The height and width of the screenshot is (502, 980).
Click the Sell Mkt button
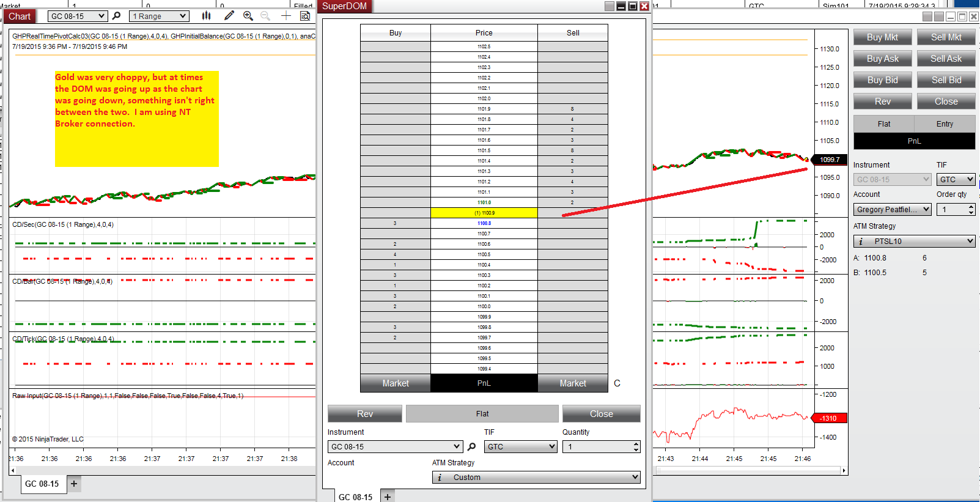(x=946, y=37)
